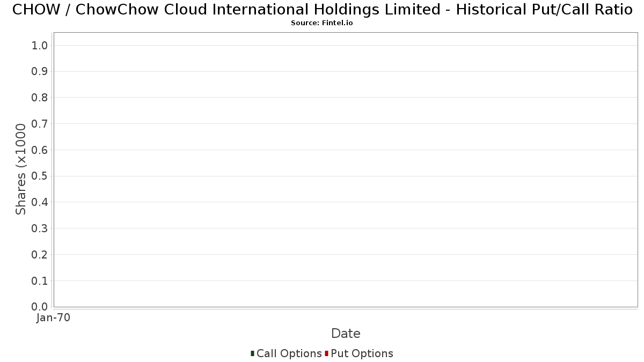Select the Jan-70 x-axis label
The height and width of the screenshot is (362, 644).
(54, 318)
